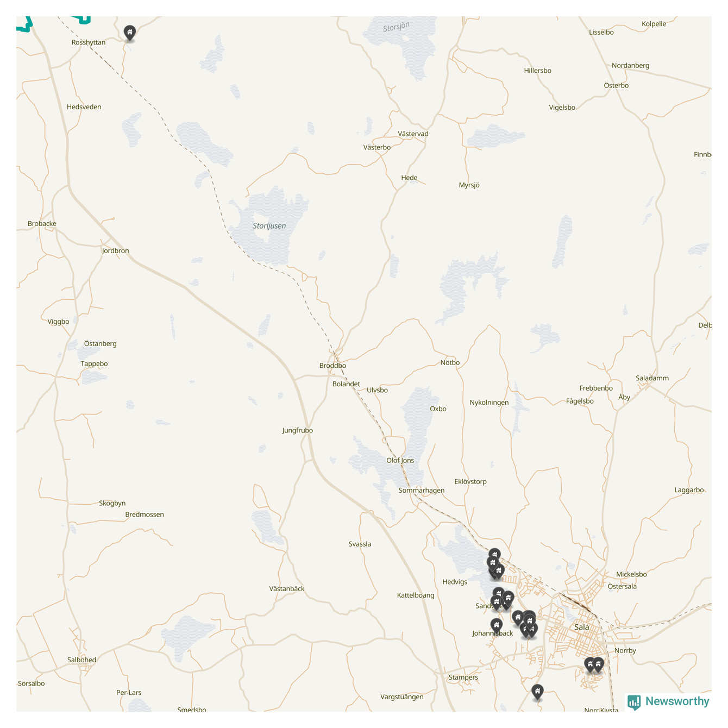
Task: Select the Laggarbo place label
Action: click(x=689, y=490)
